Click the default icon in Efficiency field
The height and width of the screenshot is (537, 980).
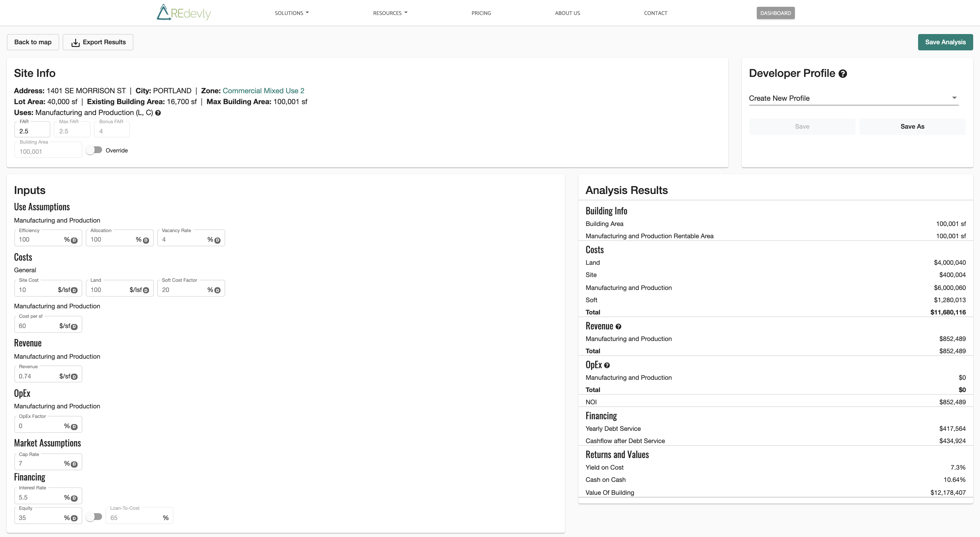point(74,240)
